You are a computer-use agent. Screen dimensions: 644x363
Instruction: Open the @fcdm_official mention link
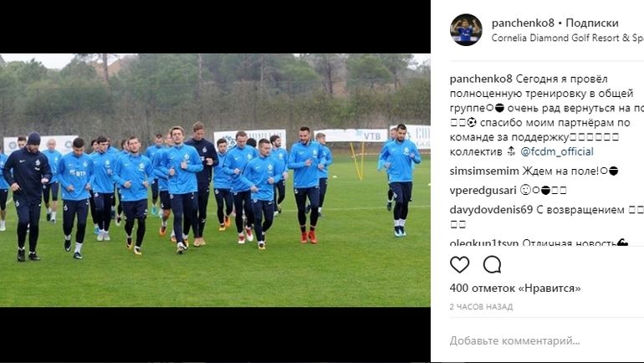[556, 151]
